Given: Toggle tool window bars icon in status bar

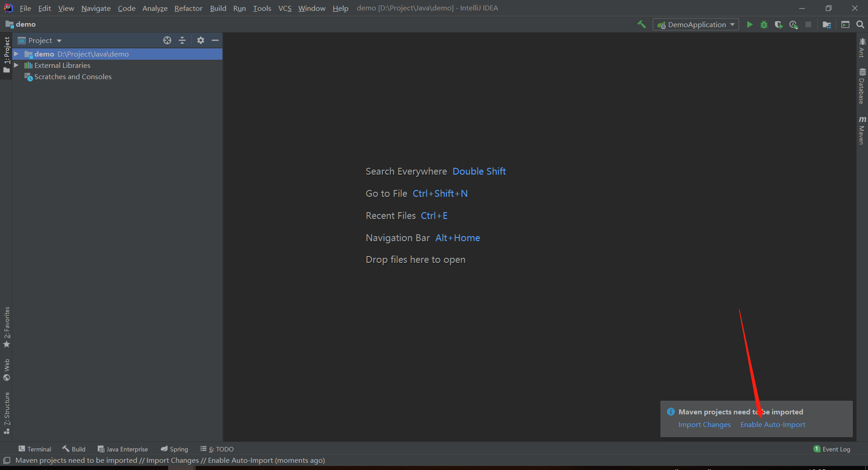Looking at the screenshot, I should tap(7, 461).
